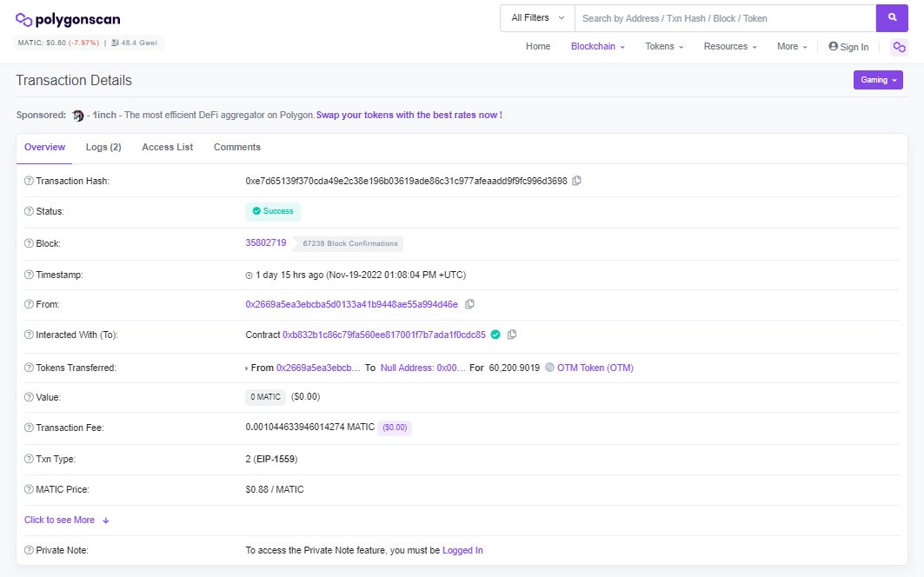Expand the Resources menu

[x=730, y=47]
